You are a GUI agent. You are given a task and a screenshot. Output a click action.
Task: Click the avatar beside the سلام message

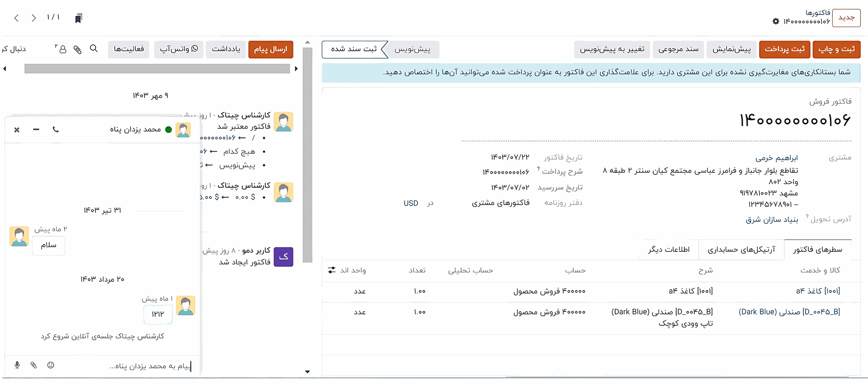click(x=19, y=236)
